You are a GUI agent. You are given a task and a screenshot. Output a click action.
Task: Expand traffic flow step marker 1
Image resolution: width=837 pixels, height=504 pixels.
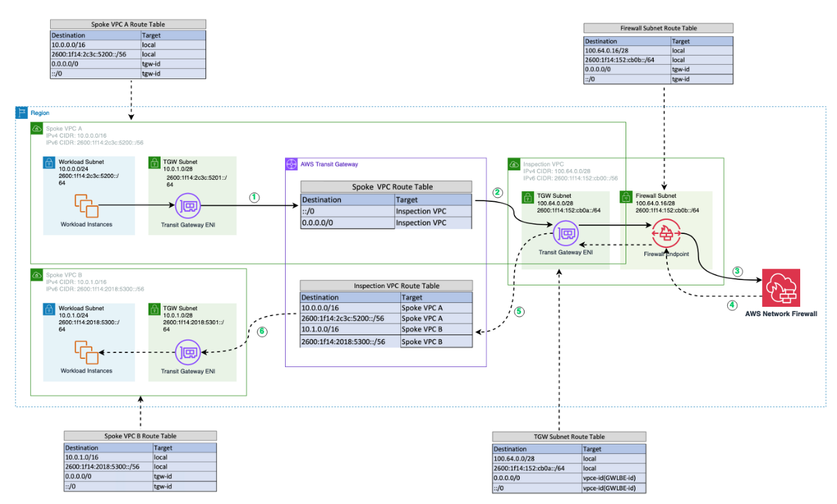point(254,197)
